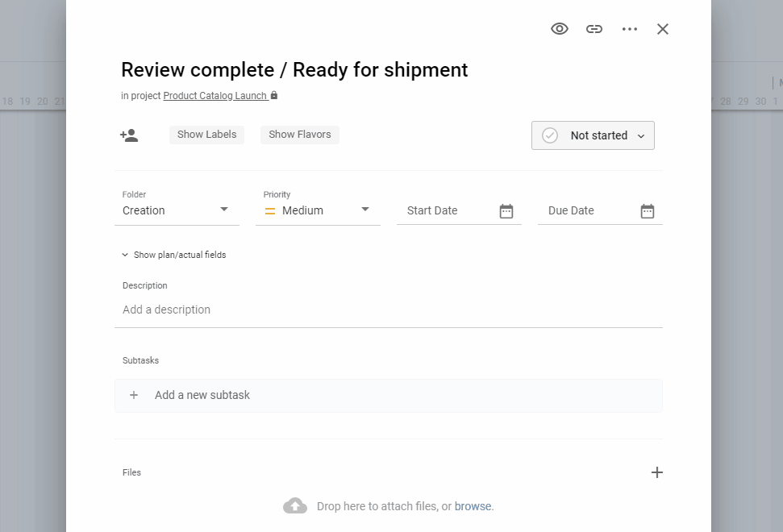Click the browse link to attach files
Image resolution: width=783 pixels, height=532 pixels.
point(473,506)
